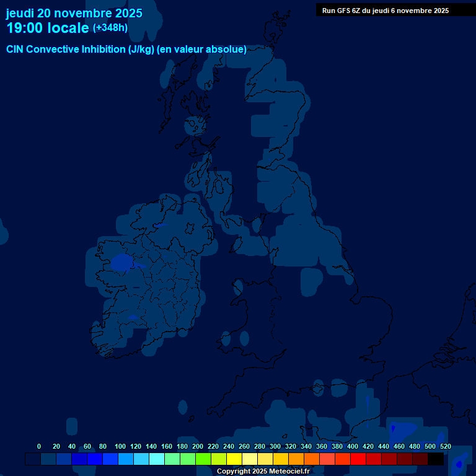
Task: Click the legend value label '0'
Action: 39,446
